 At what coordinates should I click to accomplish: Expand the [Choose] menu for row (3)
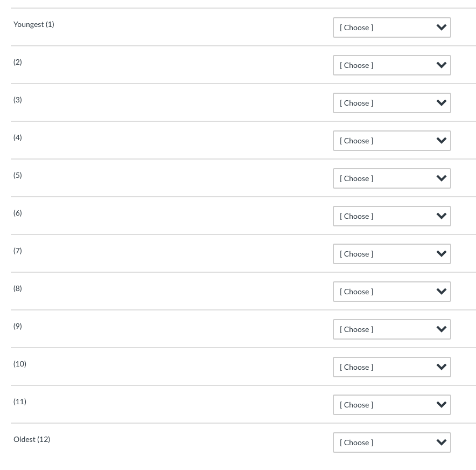pyautogui.click(x=391, y=103)
